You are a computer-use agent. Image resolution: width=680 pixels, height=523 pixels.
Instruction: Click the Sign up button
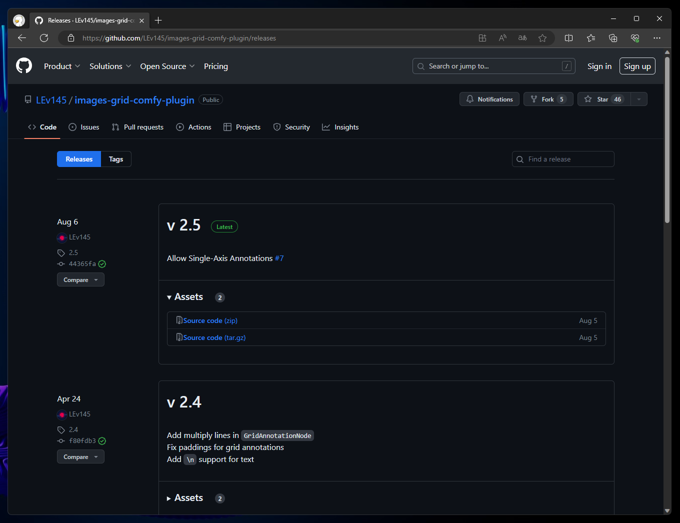[x=637, y=66]
